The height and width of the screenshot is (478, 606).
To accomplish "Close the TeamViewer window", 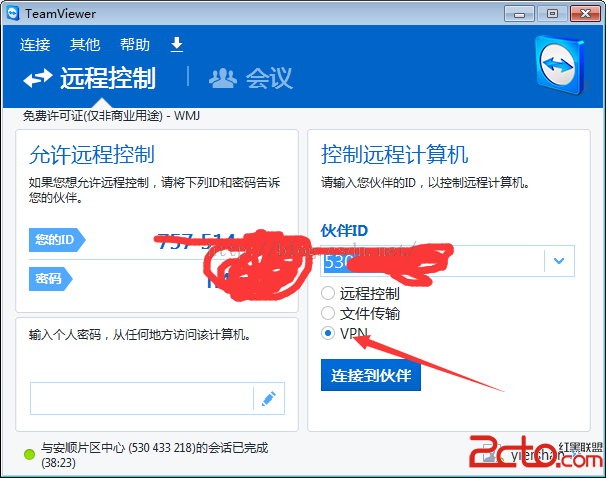I will pyautogui.click(x=585, y=14).
